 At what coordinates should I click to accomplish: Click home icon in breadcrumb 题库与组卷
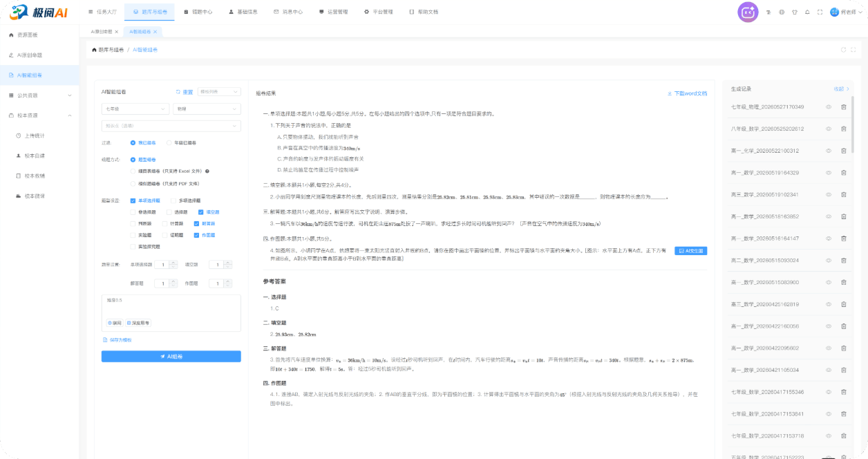[94, 50]
